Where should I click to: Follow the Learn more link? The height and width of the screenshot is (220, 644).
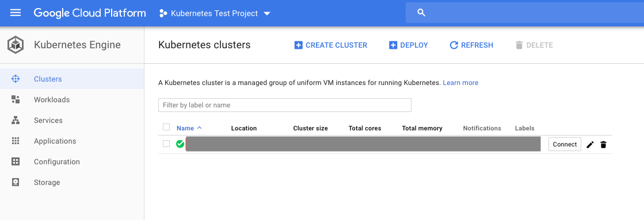460,83
